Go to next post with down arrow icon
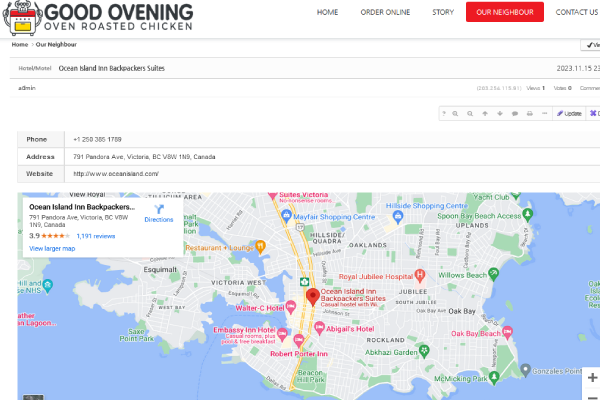The height and width of the screenshot is (400, 600). click(x=500, y=114)
